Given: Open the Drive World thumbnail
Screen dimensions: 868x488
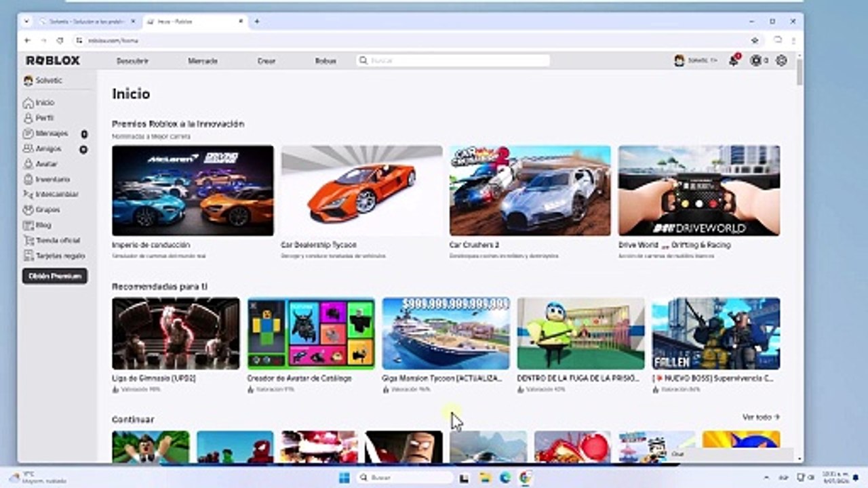Looking at the screenshot, I should click(699, 190).
